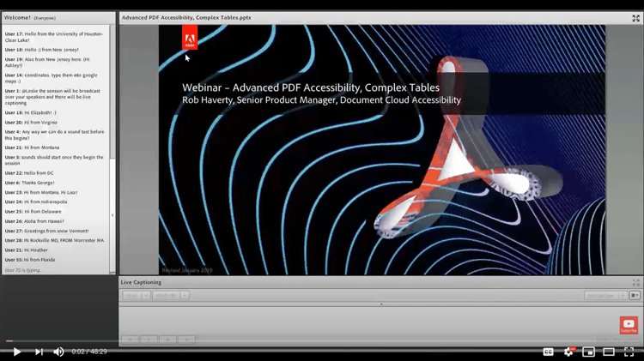Click the 'User 75 is typing...' status
The width and height of the screenshot is (644, 361).
(23, 270)
